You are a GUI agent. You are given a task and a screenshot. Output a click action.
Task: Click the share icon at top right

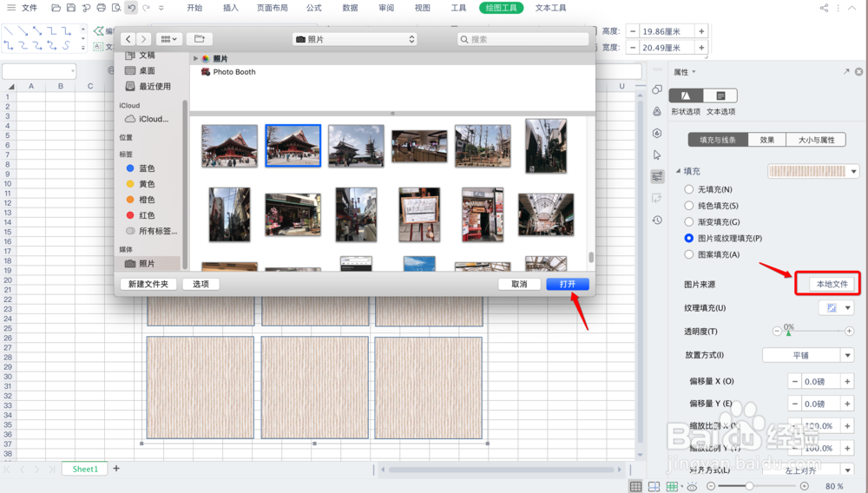click(x=825, y=8)
